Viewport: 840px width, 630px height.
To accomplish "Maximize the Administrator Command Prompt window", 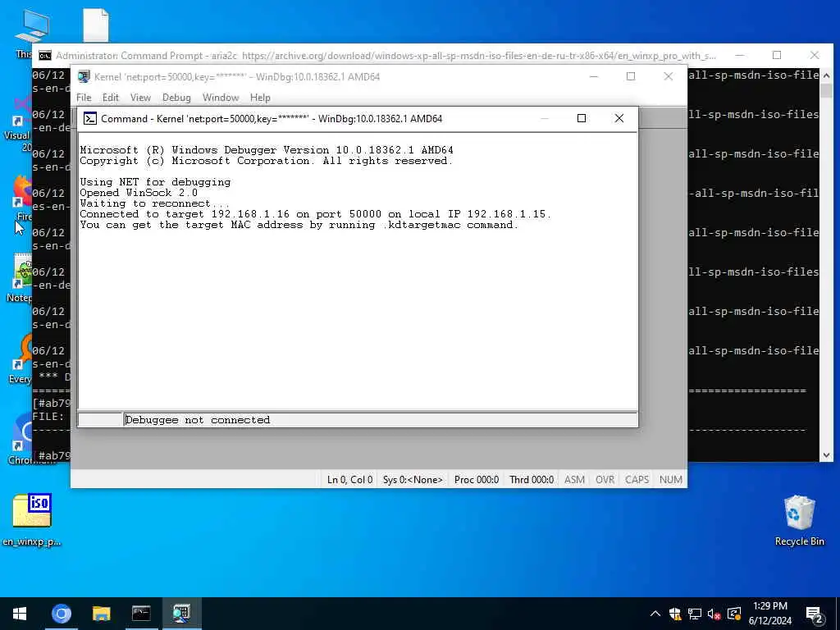I will (777, 55).
